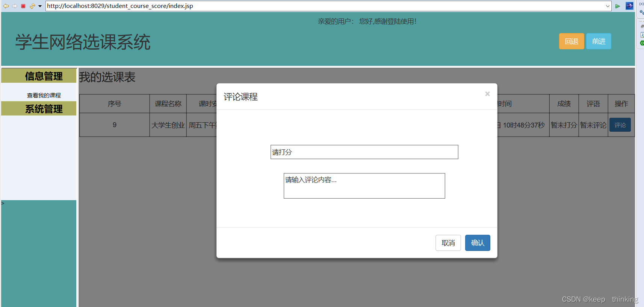Open the dropdown arrow beside refresh icon
Viewport: 644px width, 307px height.
(40, 6)
